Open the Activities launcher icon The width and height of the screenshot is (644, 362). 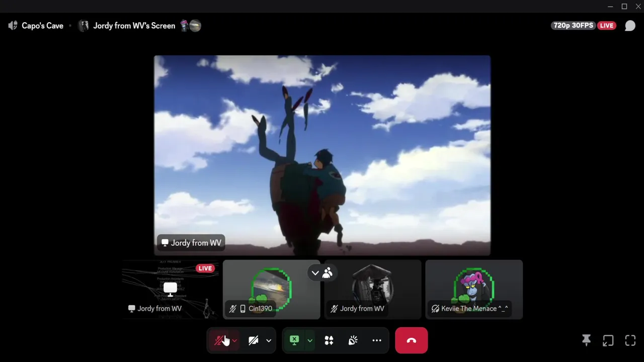[x=329, y=340]
